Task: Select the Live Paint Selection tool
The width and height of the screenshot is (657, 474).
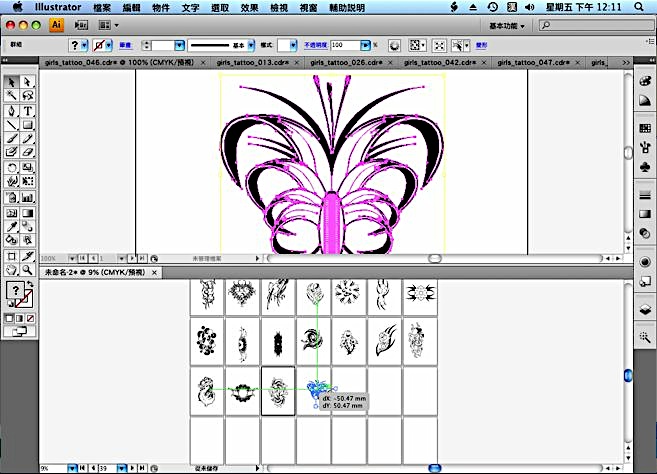Action: pos(27,240)
